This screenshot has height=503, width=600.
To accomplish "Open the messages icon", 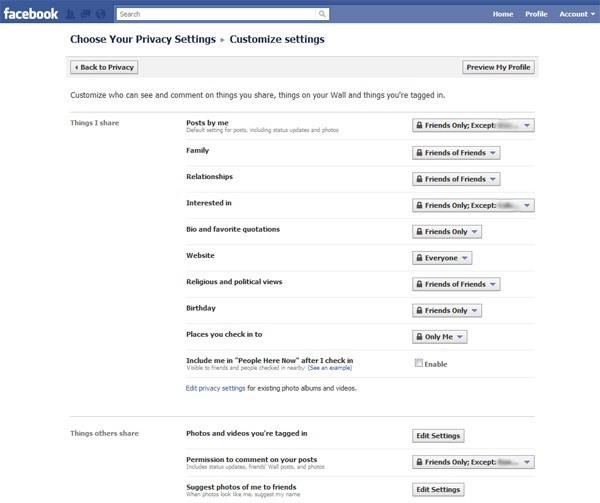I will pyautogui.click(x=85, y=15).
